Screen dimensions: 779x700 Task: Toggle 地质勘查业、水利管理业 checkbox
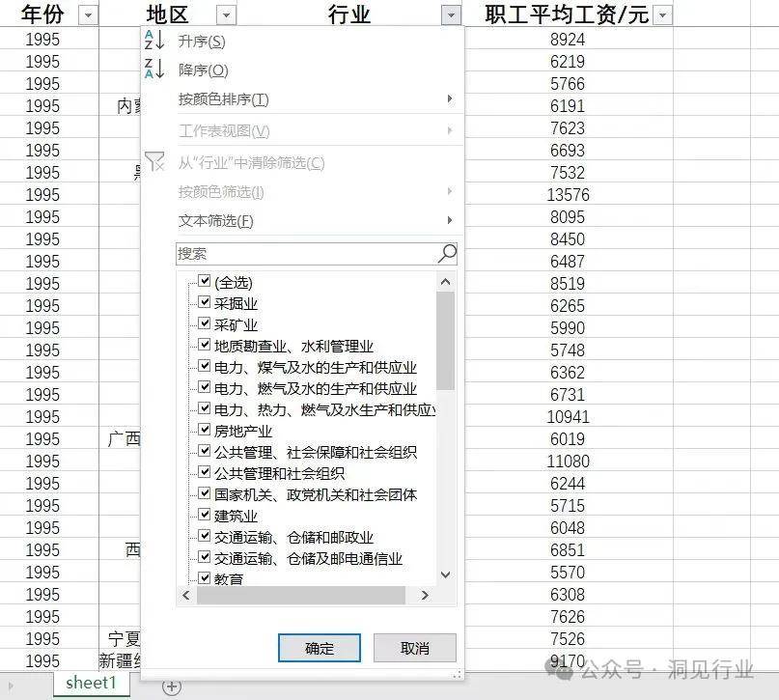coord(205,345)
